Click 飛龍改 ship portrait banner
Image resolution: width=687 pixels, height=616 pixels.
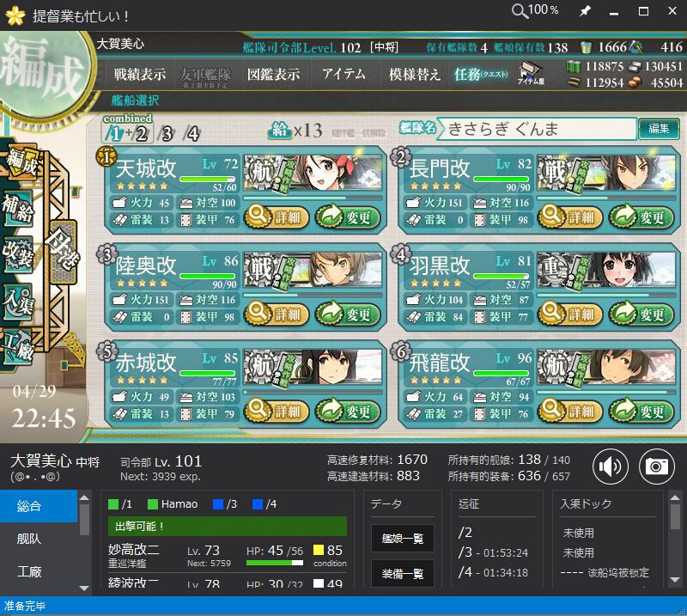pyautogui.click(x=606, y=367)
